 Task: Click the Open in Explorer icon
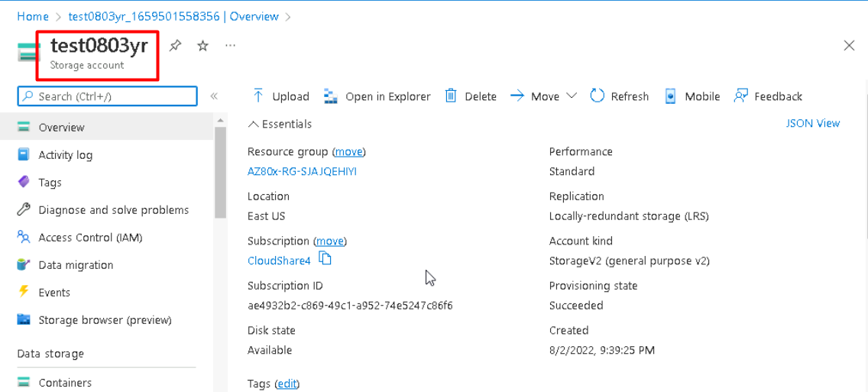tap(331, 96)
